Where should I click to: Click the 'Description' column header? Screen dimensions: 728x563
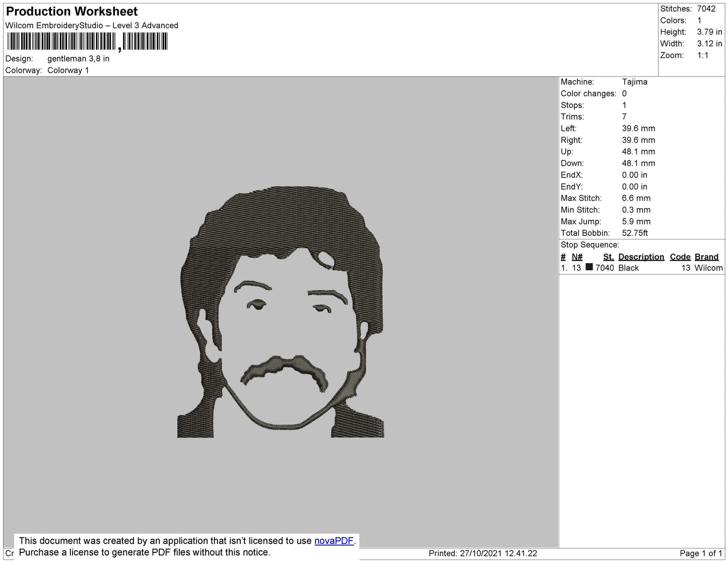pyautogui.click(x=641, y=257)
